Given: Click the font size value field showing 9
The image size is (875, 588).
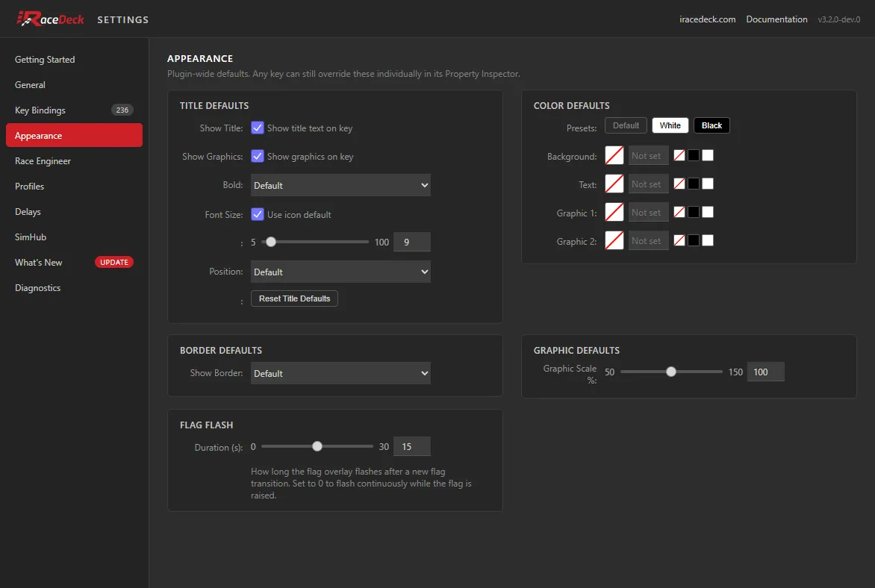Looking at the screenshot, I should pos(412,242).
